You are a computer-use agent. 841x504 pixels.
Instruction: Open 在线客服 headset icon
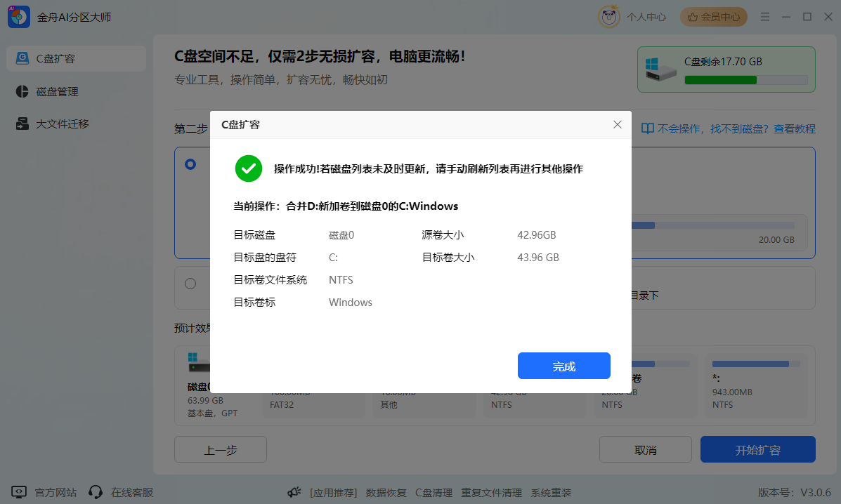coord(96,492)
